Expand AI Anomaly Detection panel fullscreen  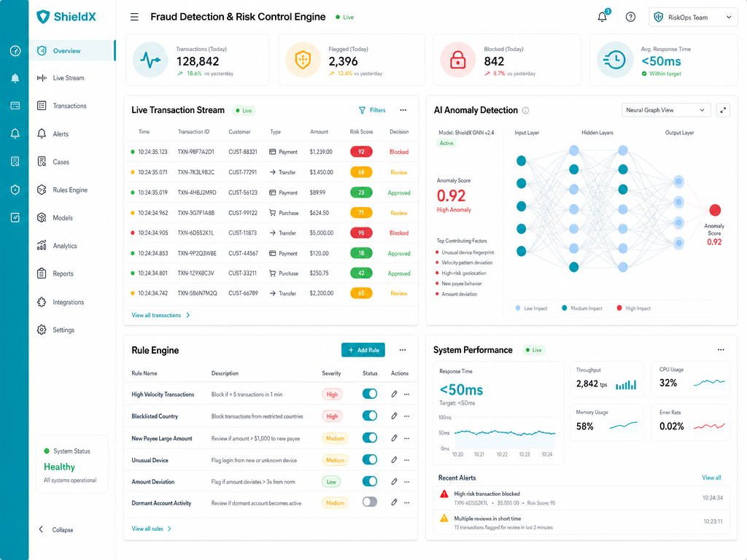click(x=723, y=110)
